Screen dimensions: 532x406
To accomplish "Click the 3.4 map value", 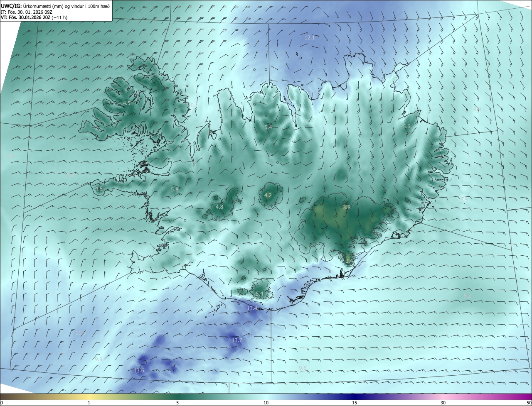I will click(x=349, y=260).
